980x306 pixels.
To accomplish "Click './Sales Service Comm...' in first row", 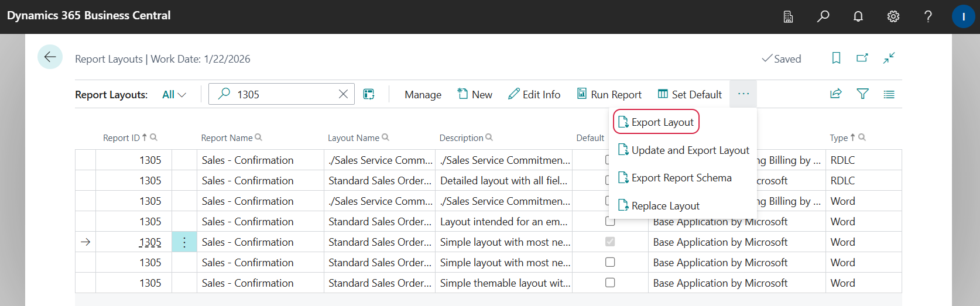I will coord(381,160).
